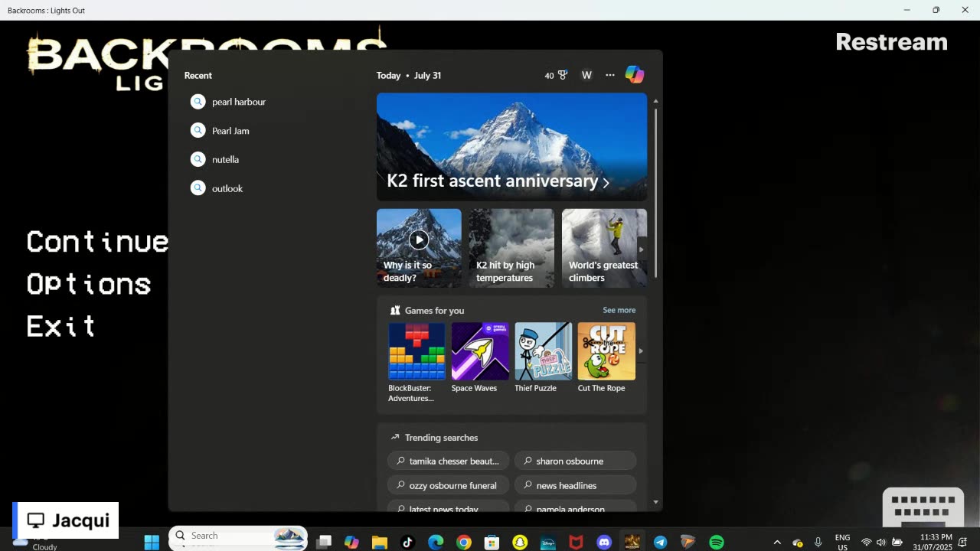Launch Microsoft Edge from the taskbar
The width and height of the screenshot is (980, 551).
click(436, 542)
